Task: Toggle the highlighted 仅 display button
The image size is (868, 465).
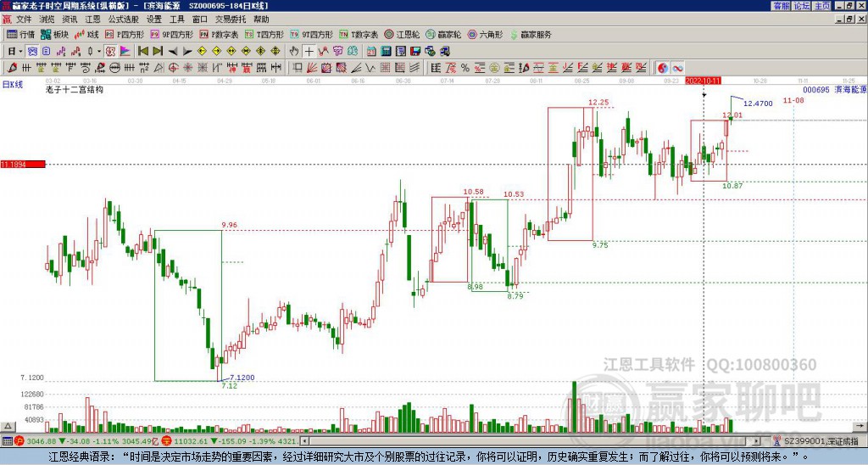Action: (x=110, y=52)
